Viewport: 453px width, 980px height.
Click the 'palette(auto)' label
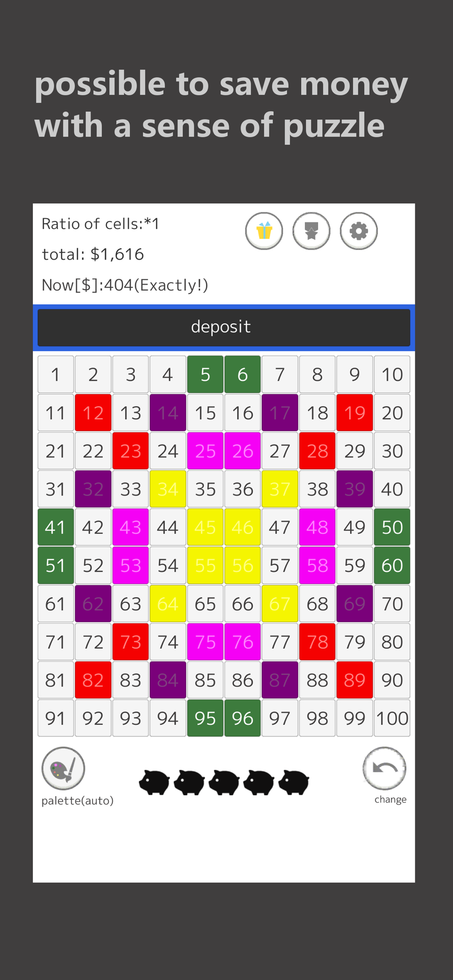[x=77, y=801]
